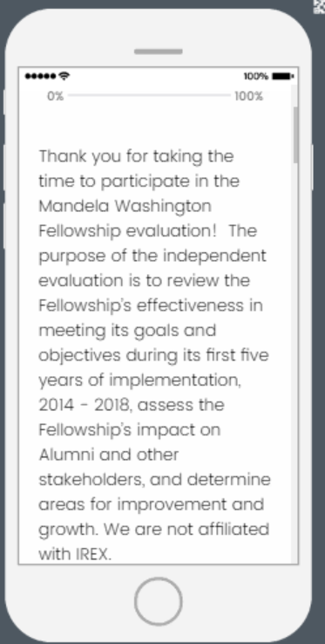
Task: Click the 'stakeholders, and determine' line
Action: [155, 480]
